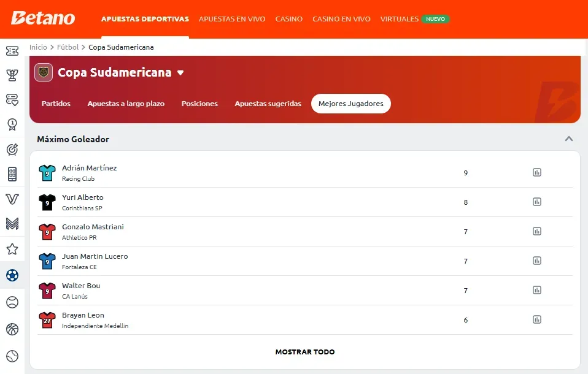Open the number one medal sidebar icon
588x374 pixels.
click(x=12, y=124)
